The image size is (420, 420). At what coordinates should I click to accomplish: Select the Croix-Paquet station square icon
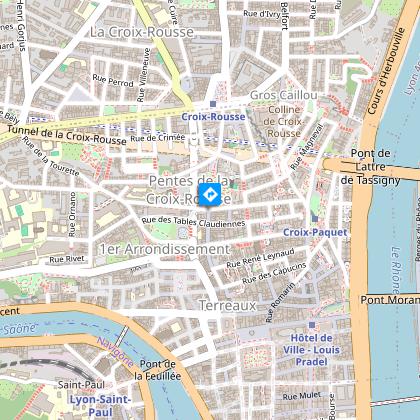coord(315,218)
